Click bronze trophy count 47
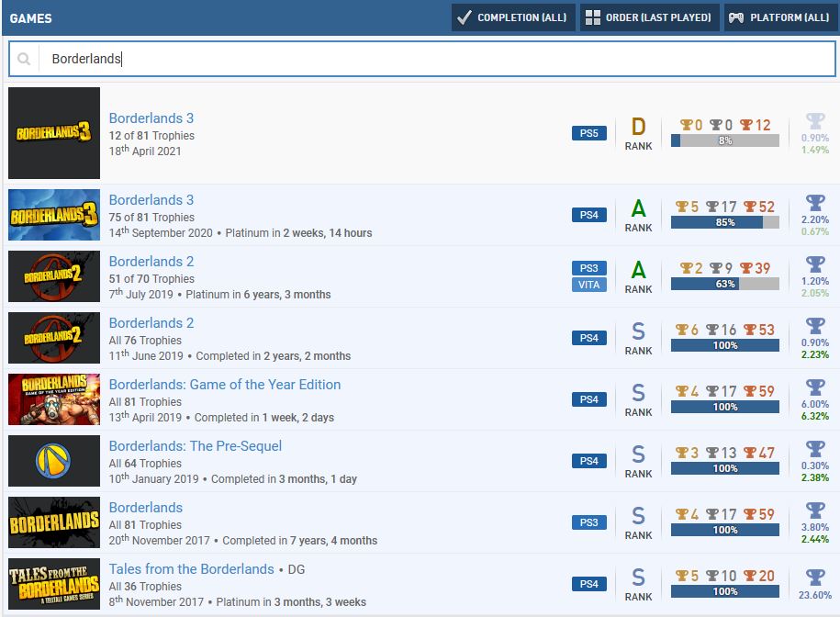The height and width of the screenshot is (617, 840). 759,454
